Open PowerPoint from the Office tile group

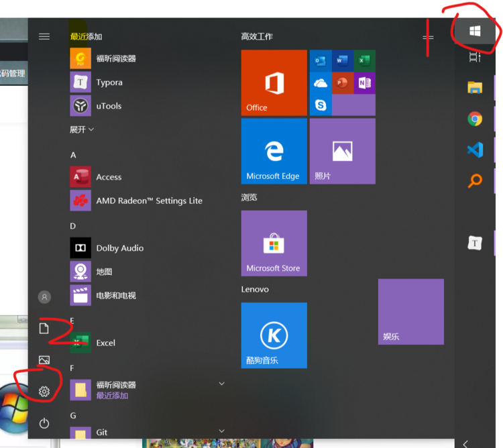pyautogui.click(x=342, y=82)
